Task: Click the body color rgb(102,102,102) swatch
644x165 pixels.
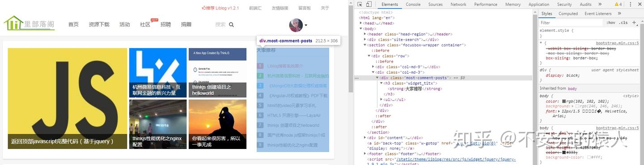Action: (x=564, y=101)
